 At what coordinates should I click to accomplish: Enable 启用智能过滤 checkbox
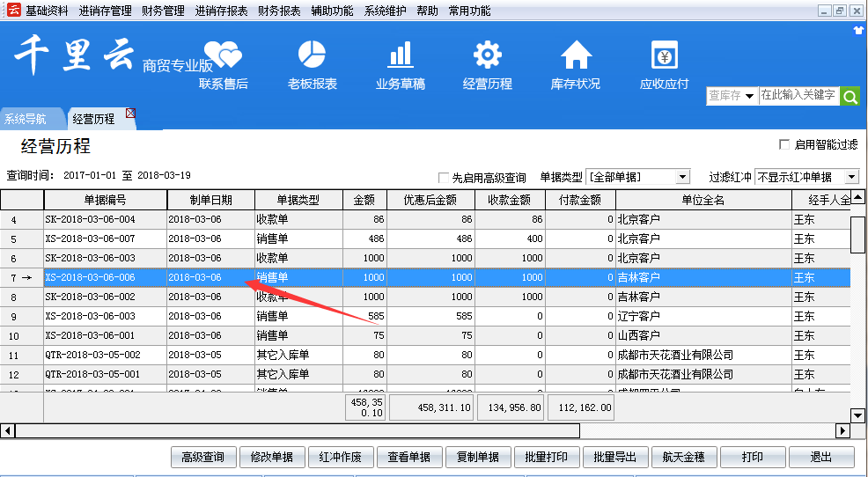pyautogui.click(x=784, y=144)
